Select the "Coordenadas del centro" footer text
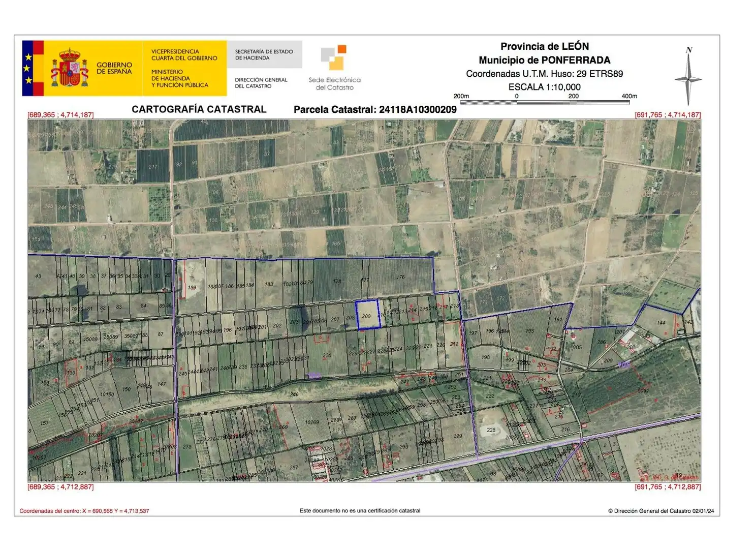756x549 pixels. click(84, 511)
